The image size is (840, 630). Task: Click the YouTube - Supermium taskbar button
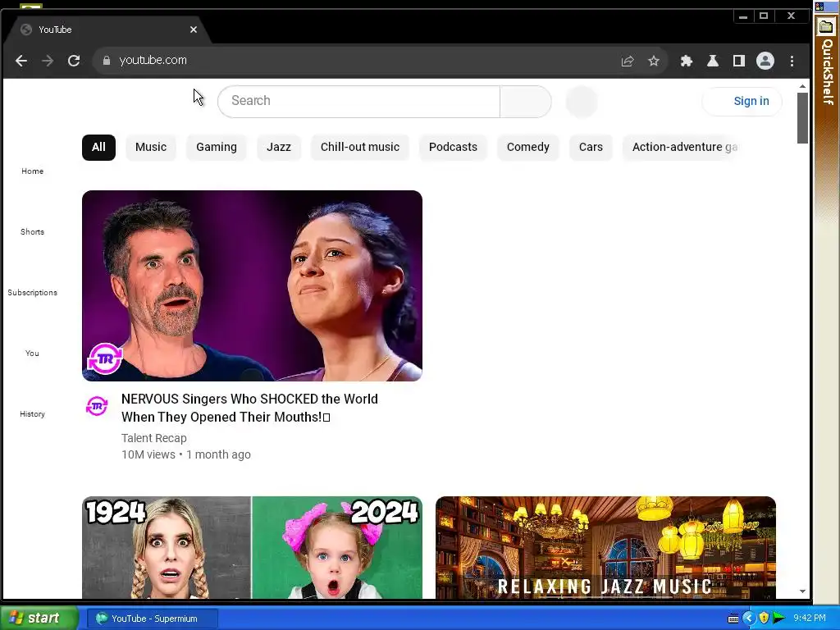[152, 619]
